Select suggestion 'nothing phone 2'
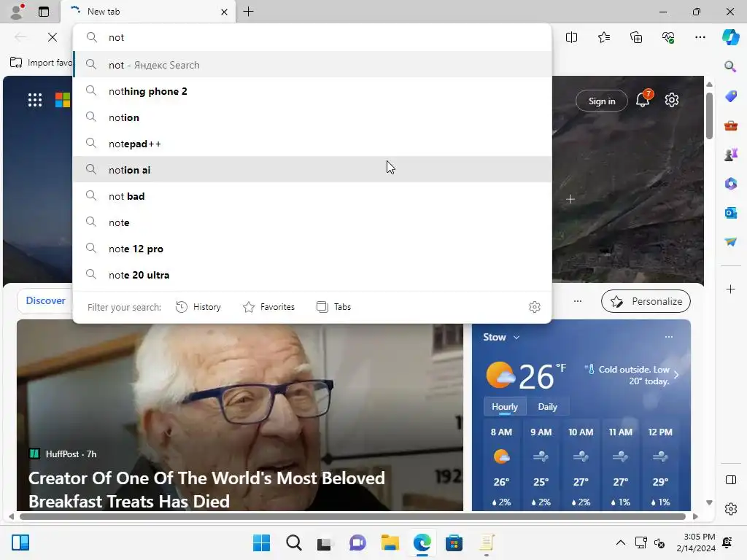The width and height of the screenshot is (747, 560). [x=312, y=91]
